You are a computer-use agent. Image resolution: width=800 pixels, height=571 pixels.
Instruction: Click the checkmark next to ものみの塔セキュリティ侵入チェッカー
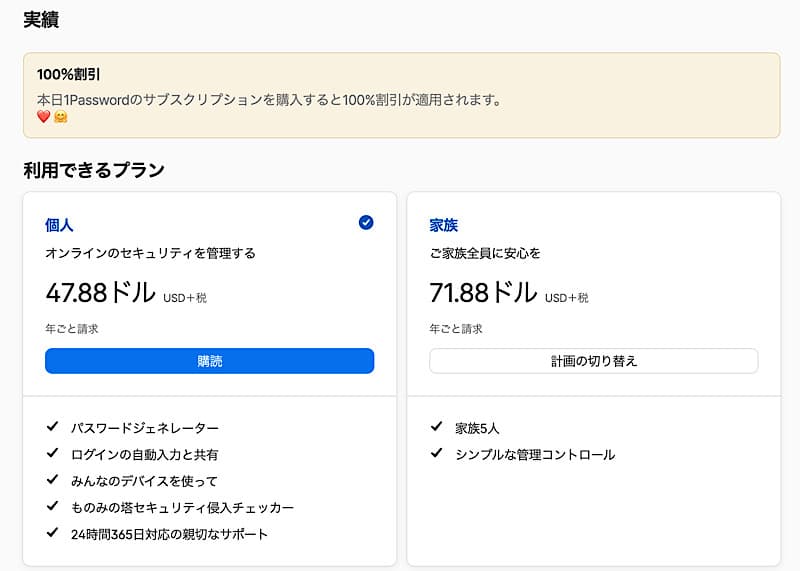tap(53, 507)
